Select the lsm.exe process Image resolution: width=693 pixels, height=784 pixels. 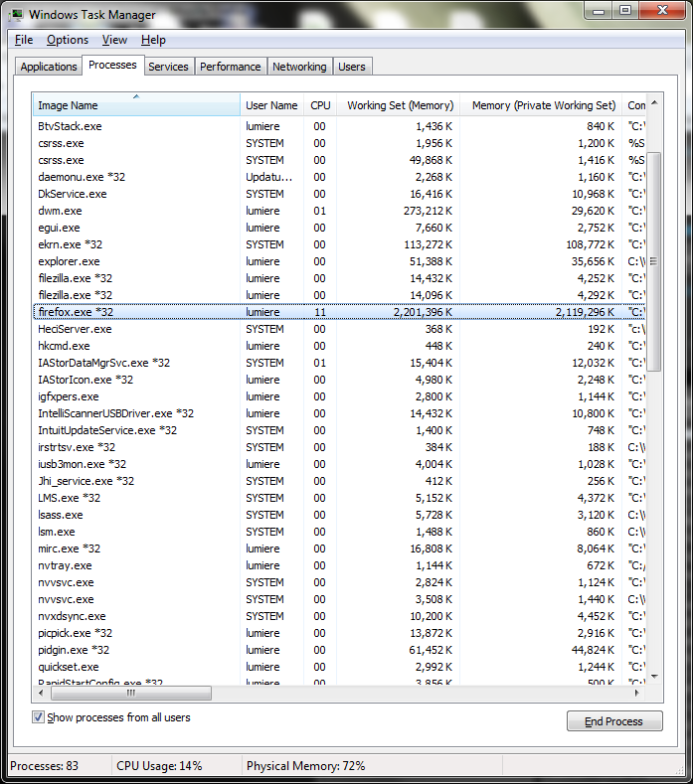pos(339,532)
